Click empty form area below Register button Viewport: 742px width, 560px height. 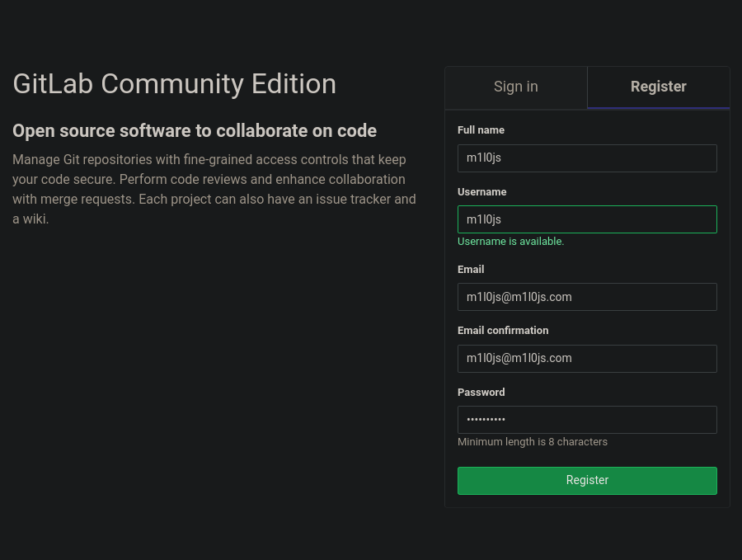[x=587, y=501]
